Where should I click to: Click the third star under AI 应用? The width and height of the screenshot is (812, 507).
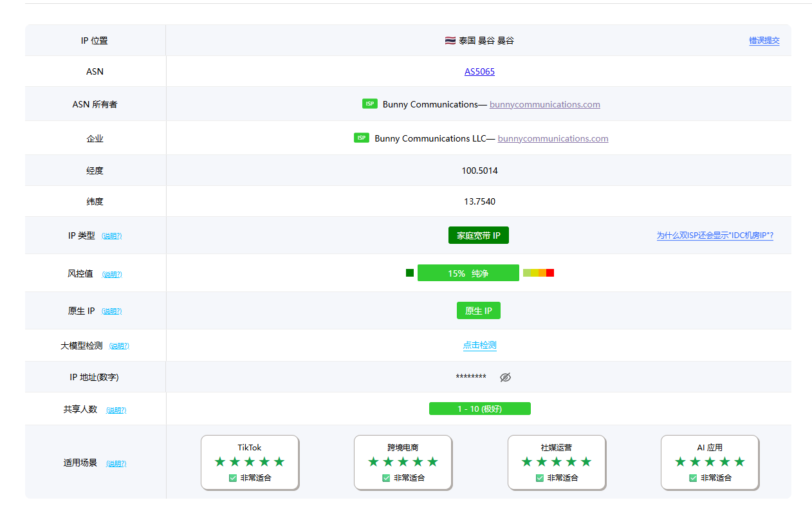(x=710, y=461)
